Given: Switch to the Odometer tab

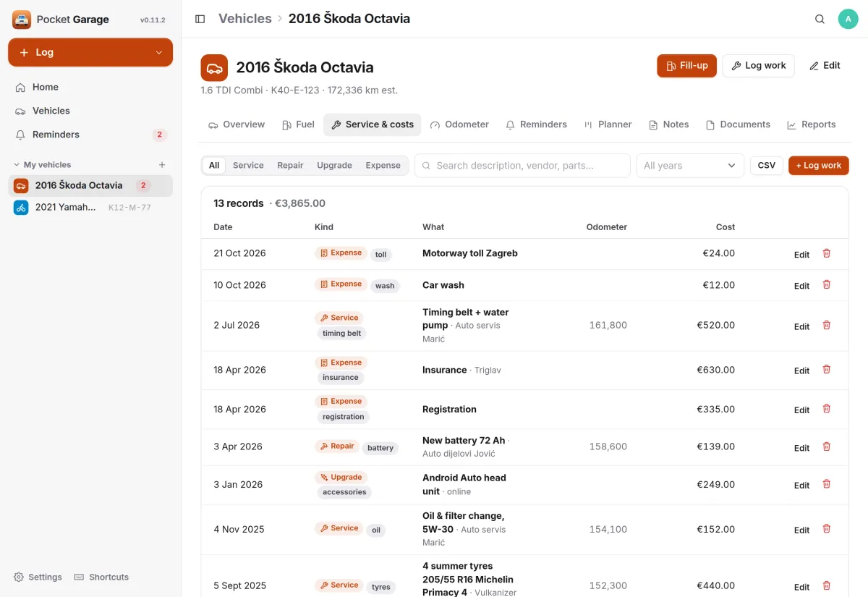Looking at the screenshot, I should [459, 124].
